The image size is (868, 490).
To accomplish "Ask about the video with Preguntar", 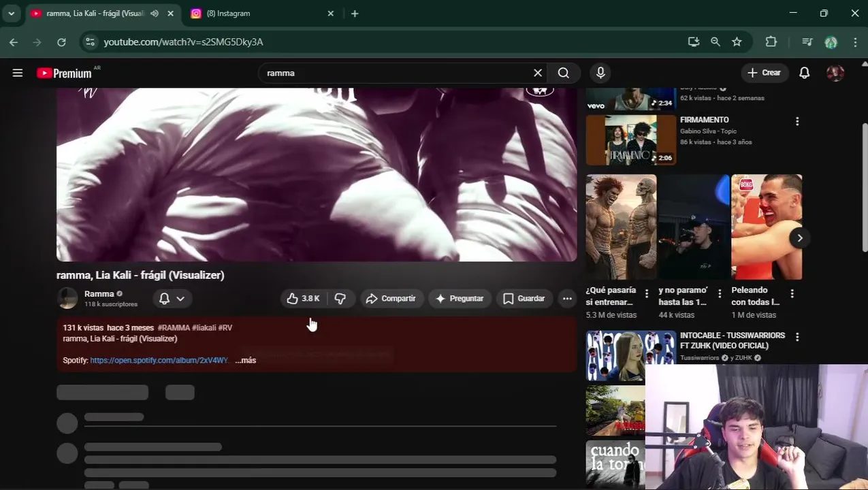I will 460,299.
